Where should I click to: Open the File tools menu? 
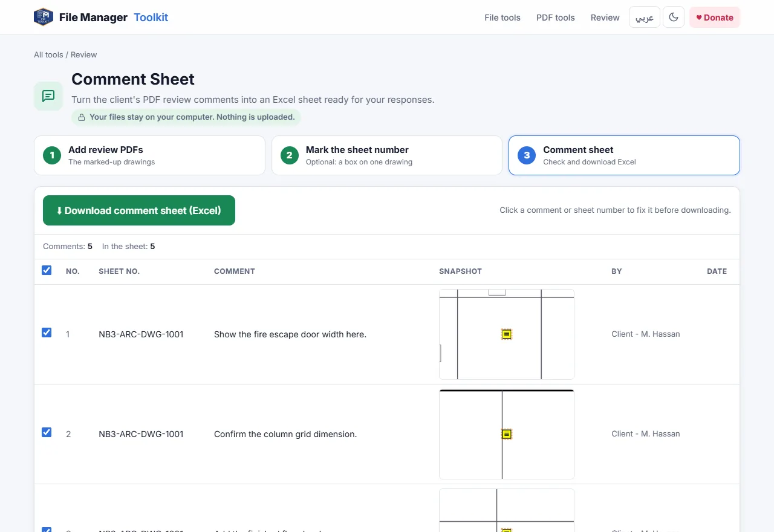[502, 18]
